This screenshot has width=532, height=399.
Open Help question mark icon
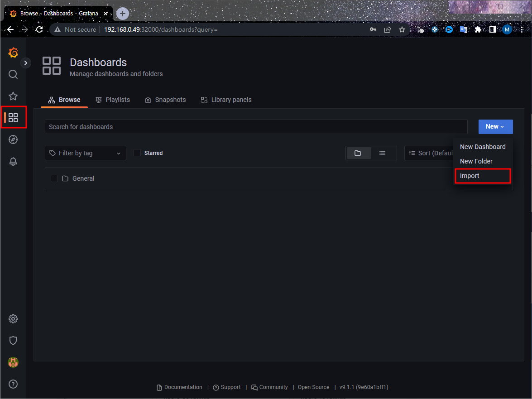(13, 384)
